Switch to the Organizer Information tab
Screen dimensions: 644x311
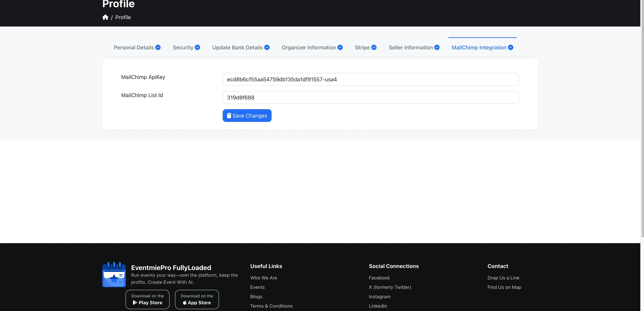click(309, 47)
